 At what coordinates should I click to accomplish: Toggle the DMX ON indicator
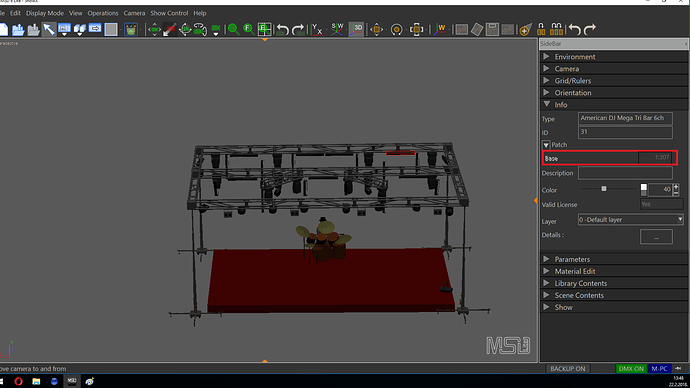631,369
